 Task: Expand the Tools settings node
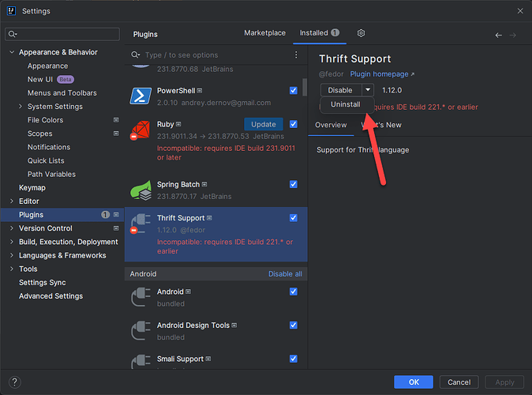click(x=12, y=269)
